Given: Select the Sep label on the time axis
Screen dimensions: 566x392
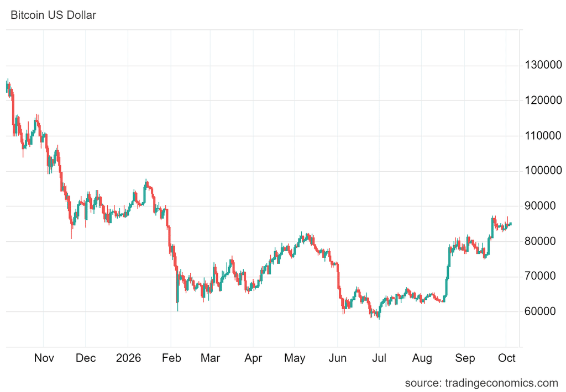Looking at the screenshot, I should pyautogui.click(x=465, y=358).
